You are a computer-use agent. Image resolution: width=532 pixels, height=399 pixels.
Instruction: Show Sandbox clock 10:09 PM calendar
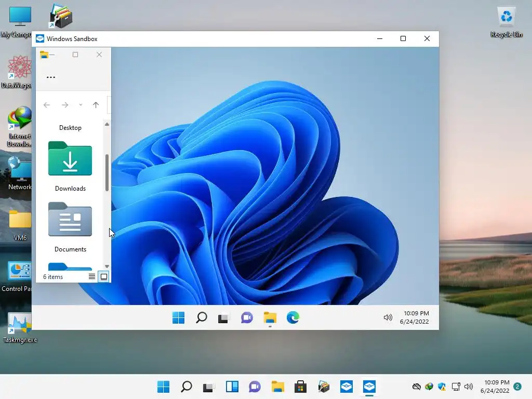tap(415, 317)
